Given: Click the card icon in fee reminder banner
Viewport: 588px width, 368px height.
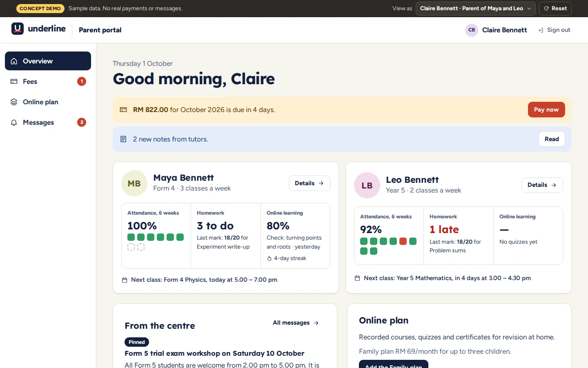Looking at the screenshot, I should point(123,110).
